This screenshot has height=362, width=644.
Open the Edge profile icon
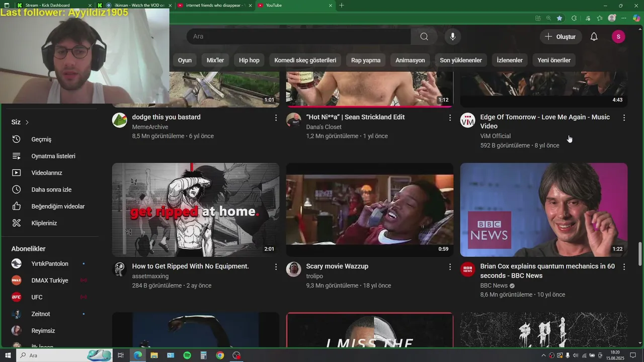(x=612, y=18)
